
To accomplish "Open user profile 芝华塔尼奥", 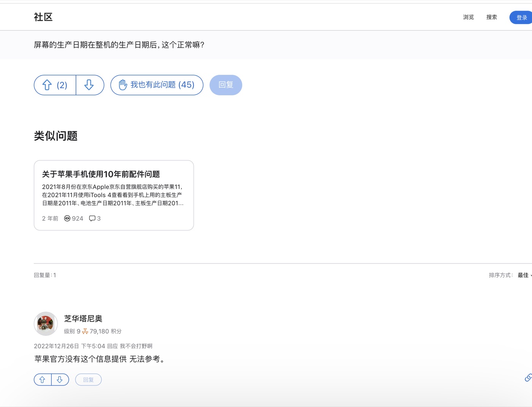I will click(x=83, y=319).
